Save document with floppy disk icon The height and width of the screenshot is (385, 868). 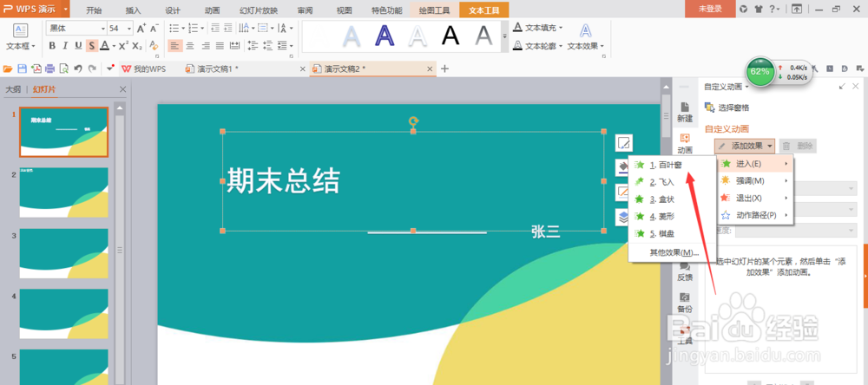(23, 69)
